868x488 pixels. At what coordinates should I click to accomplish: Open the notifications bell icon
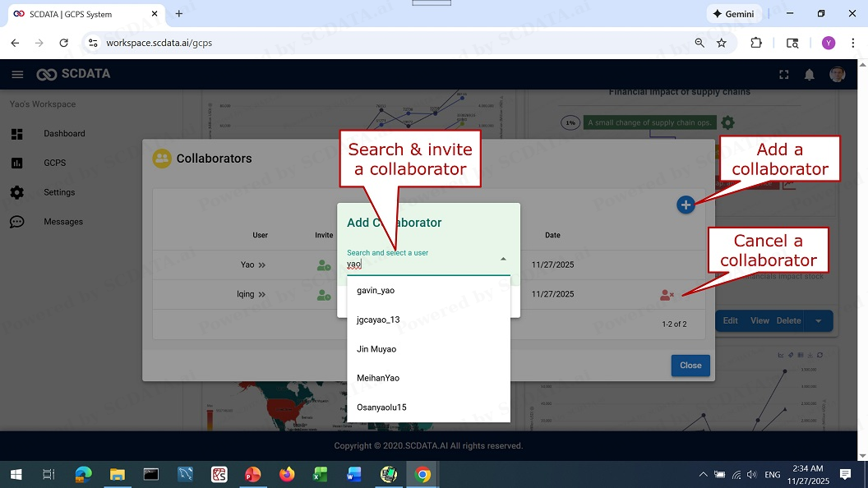coord(810,75)
